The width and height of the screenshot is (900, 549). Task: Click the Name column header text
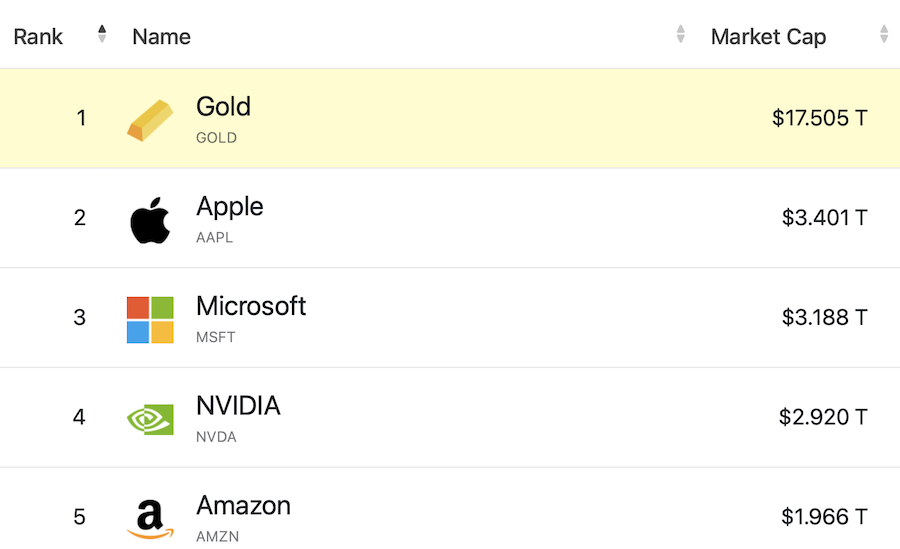(161, 37)
